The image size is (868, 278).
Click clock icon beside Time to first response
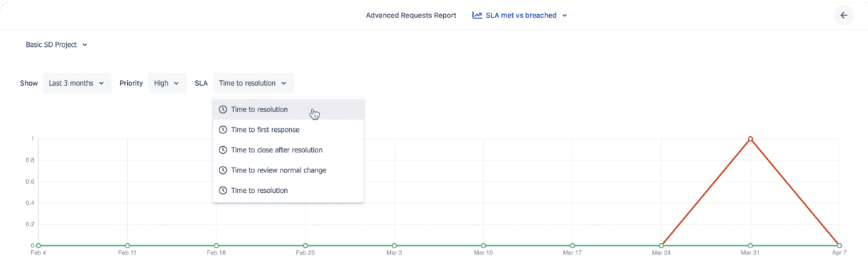223,130
